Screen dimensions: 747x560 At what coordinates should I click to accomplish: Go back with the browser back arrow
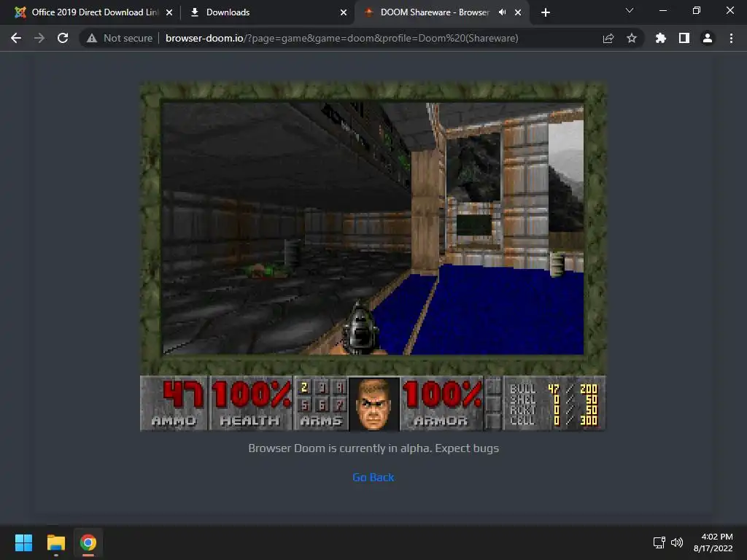16,38
